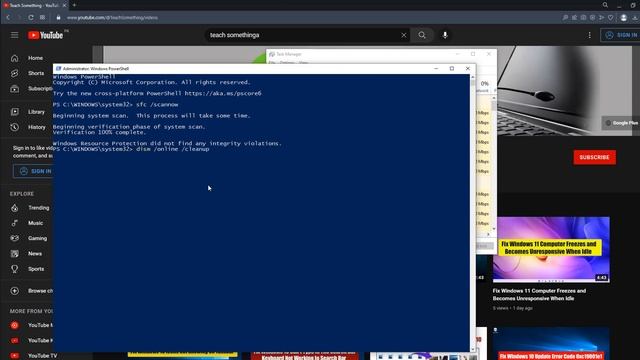Close the Teach Something browser tab
The image size is (640, 360).
[x=64, y=5]
